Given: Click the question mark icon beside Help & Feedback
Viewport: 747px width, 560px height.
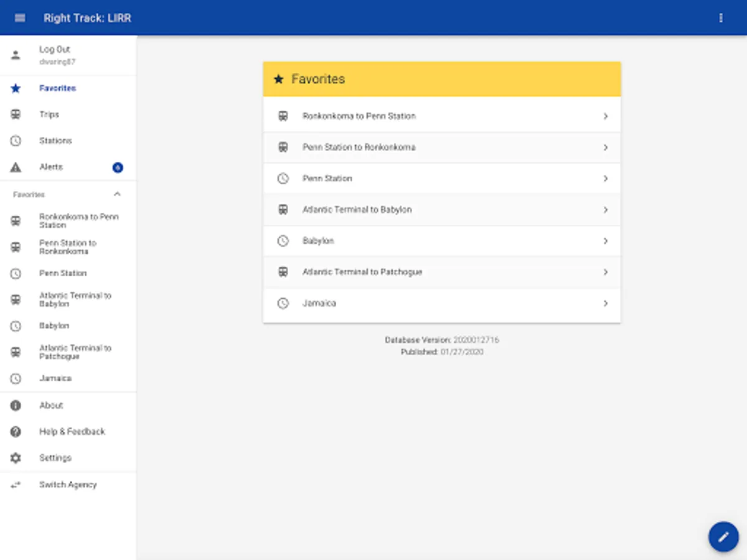Looking at the screenshot, I should tap(16, 432).
